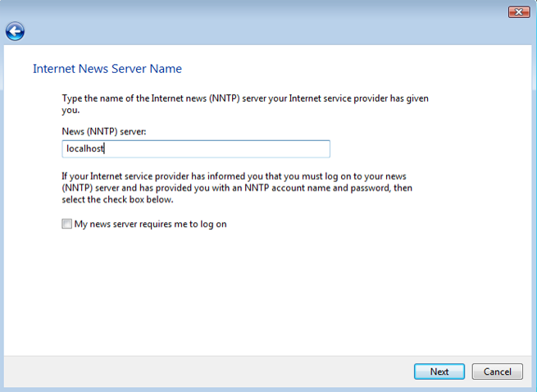Click the blue back arrow button

[15, 32]
